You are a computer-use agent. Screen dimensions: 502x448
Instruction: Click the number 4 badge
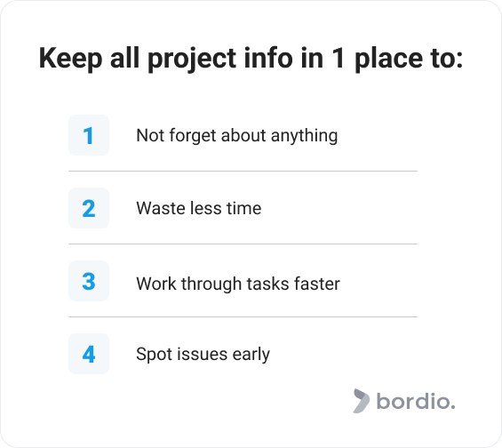pos(89,354)
